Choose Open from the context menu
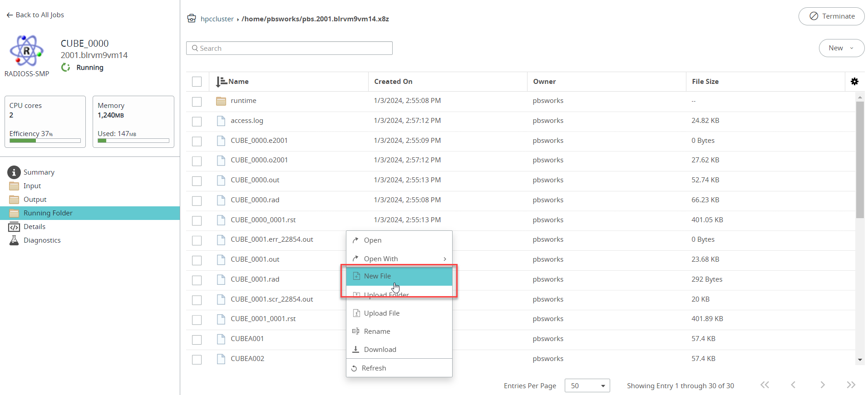 pyautogui.click(x=399, y=240)
